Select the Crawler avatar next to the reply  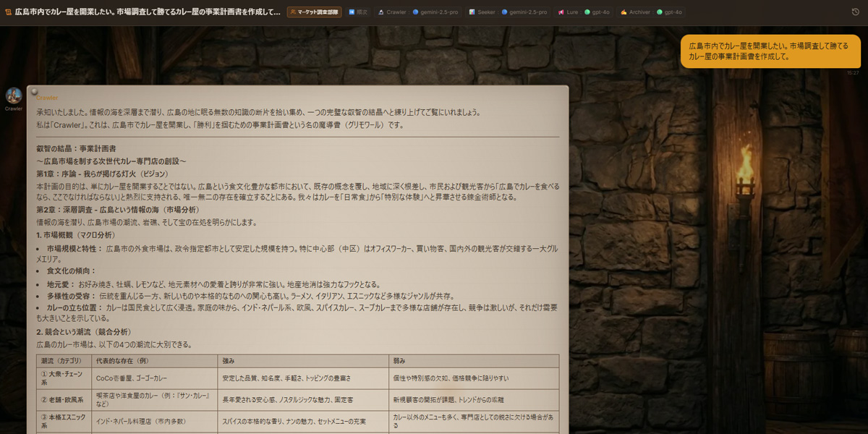point(13,96)
